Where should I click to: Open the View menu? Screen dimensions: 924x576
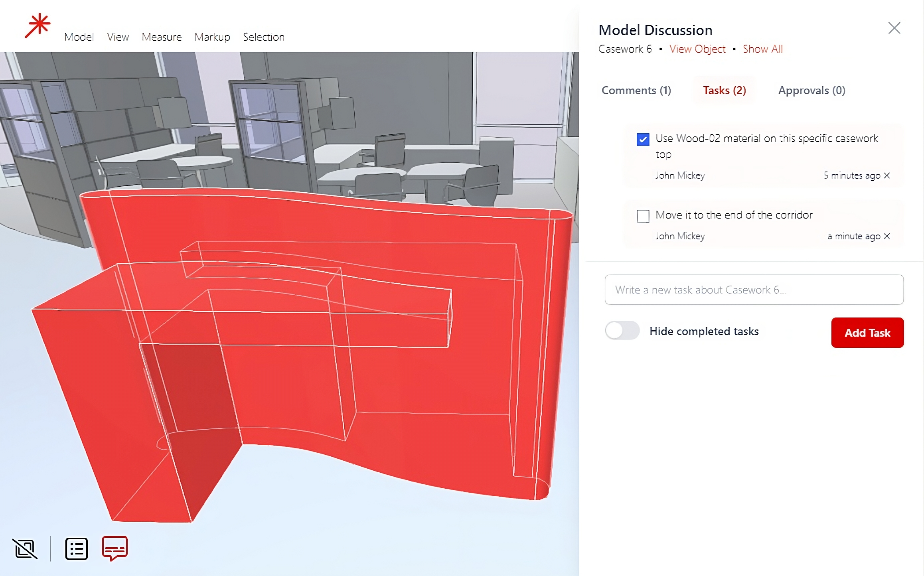pos(118,37)
